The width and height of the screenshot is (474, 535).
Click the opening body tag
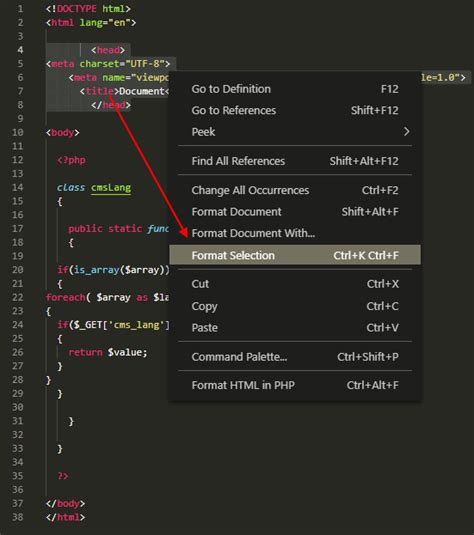(62, 132)
